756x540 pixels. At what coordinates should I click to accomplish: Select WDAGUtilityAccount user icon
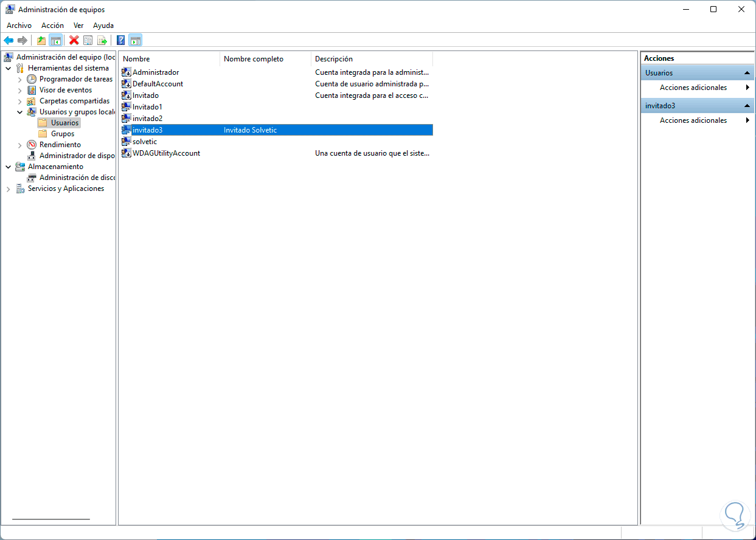(x=127, y=153)
